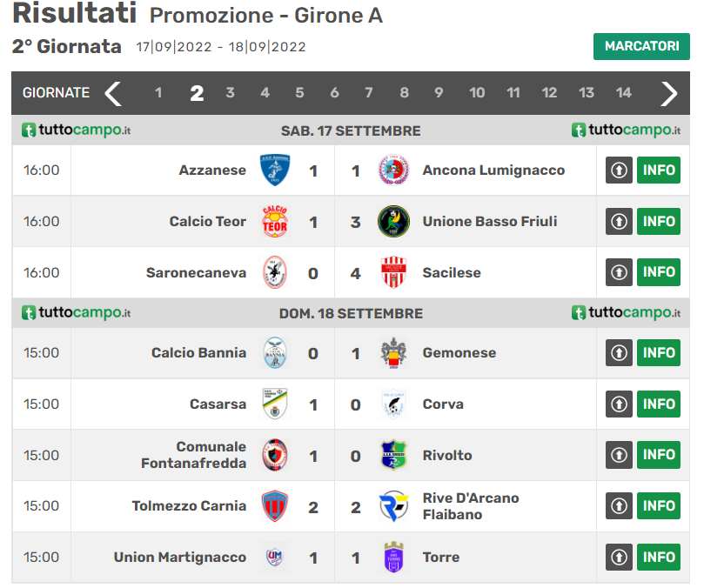The height and width of the screenshot is (588, 704).
Task: Go to the next giornate page arrow
Action: [x=668, y=93]
